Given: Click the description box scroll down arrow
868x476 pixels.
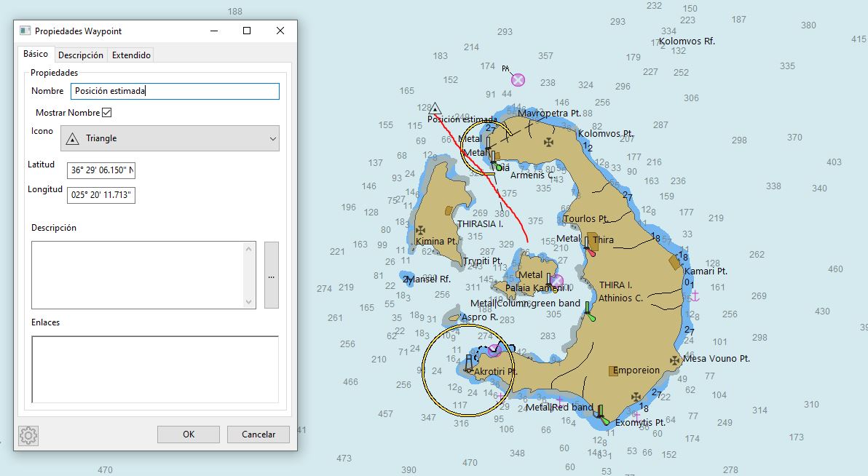Looking at the screenshot, I should click(x=250, y=301).
